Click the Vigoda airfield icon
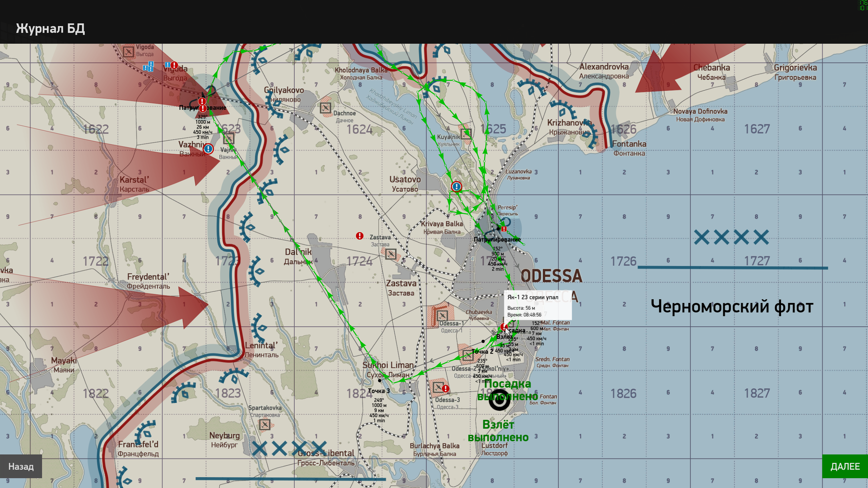The image size is (868, 488). point(129,52)
